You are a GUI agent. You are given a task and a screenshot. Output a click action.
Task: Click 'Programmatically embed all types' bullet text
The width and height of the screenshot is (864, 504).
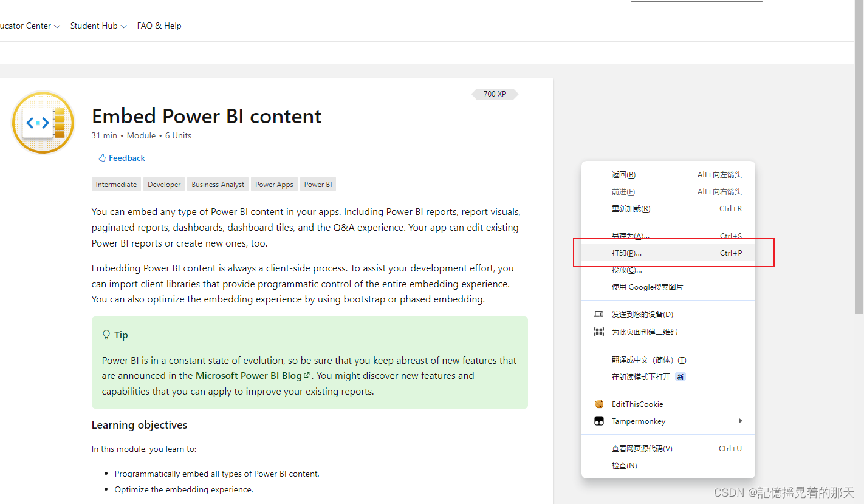[217, 474]
